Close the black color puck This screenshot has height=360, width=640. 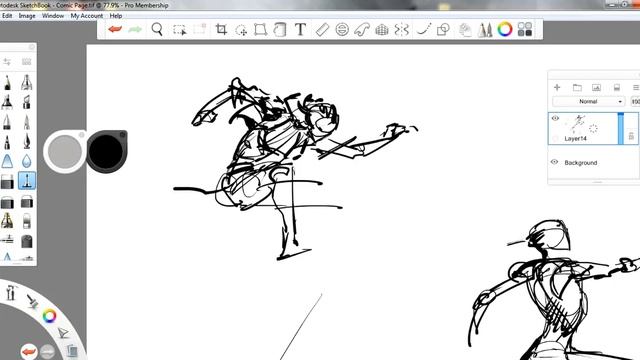[x=122, y=135]
